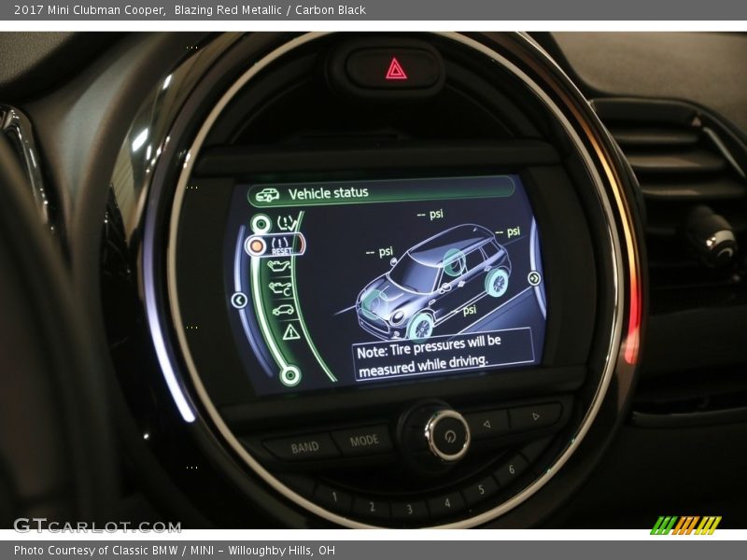Tap the '-- psi' reading left of windshield
This screenshot has width=747, height=560.
tap(379, 251)
